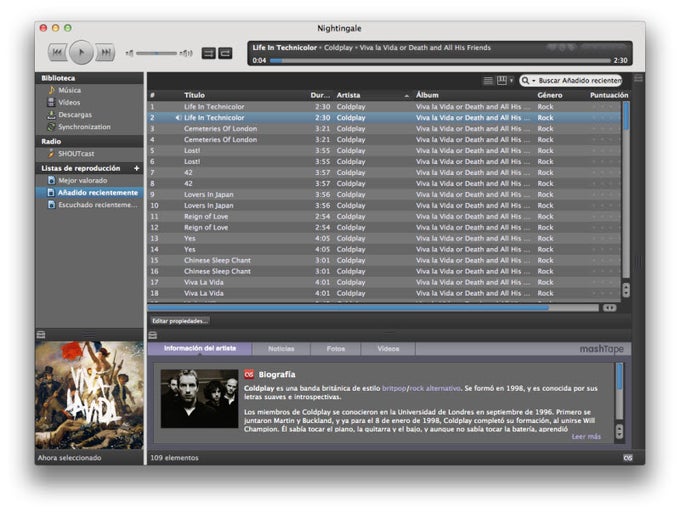
Task: Set maximum volume with loud speaker icon
Action: point(186,53)
